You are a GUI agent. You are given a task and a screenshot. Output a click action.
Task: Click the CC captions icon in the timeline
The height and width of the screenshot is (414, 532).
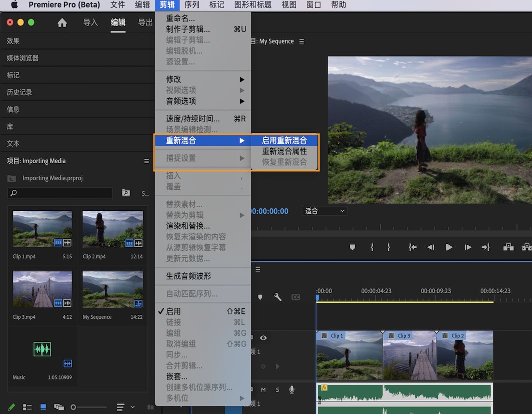(295, 297)
